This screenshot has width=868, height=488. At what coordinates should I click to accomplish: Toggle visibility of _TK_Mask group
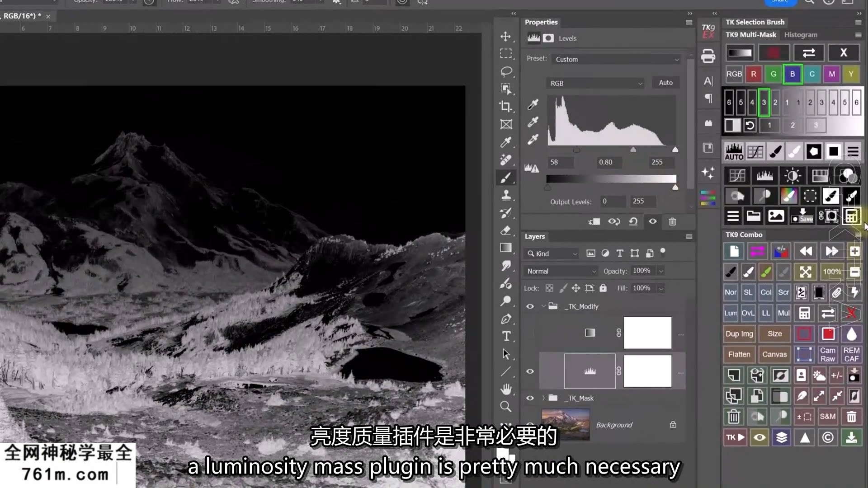click(530, 398)
